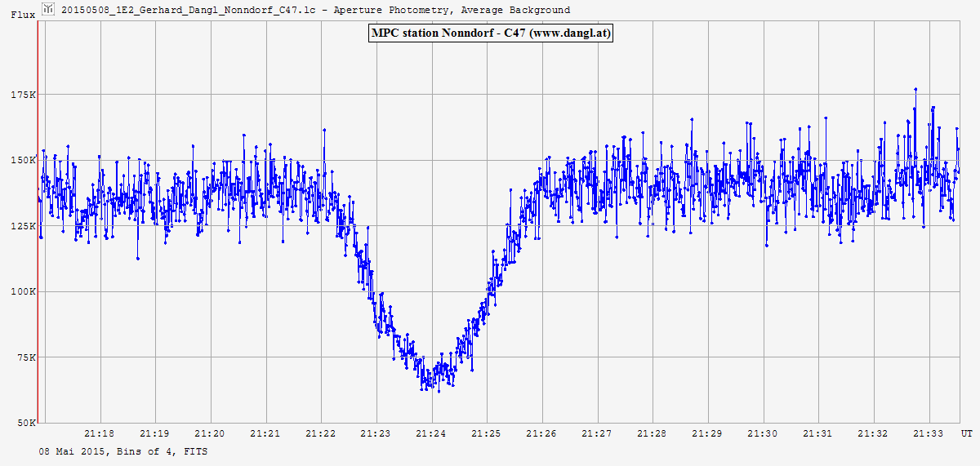
Task: Click the 21:21 time axis label
Action: 265,433
